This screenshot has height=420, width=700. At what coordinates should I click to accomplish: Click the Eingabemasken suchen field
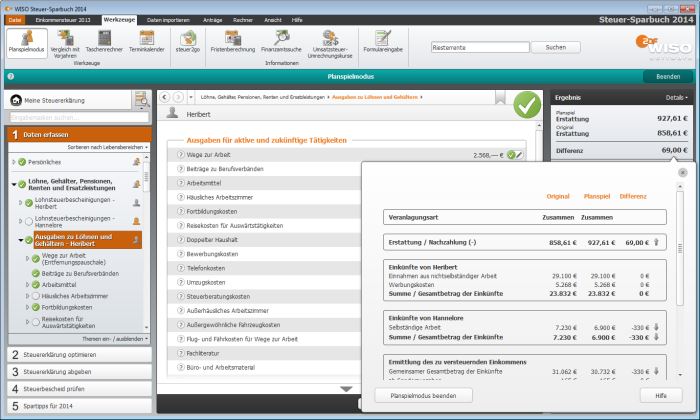(x=79, y=117)
